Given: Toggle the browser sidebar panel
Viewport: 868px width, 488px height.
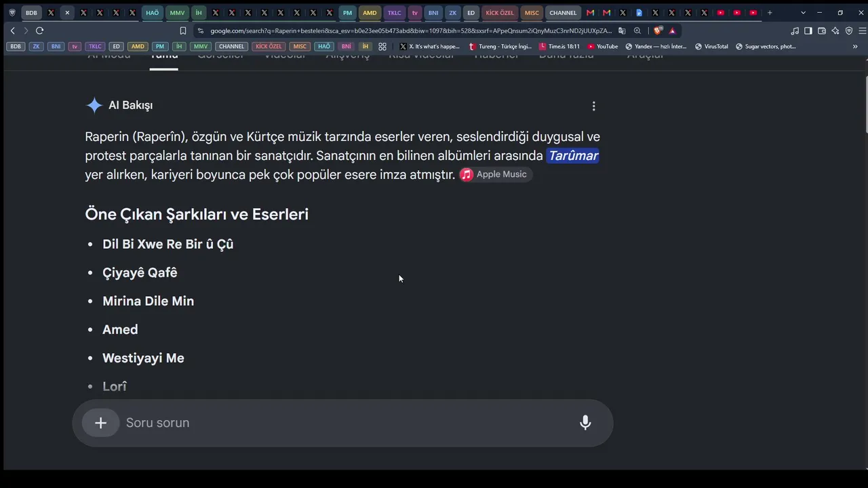Looking at the screenshot, I should click(808, 30).
